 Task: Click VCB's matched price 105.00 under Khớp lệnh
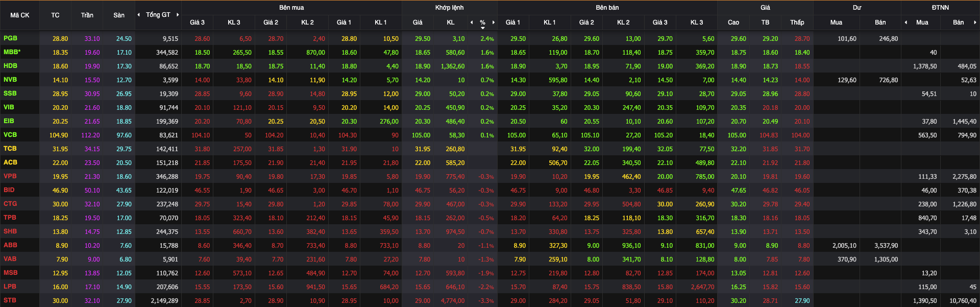pos(421,135)
